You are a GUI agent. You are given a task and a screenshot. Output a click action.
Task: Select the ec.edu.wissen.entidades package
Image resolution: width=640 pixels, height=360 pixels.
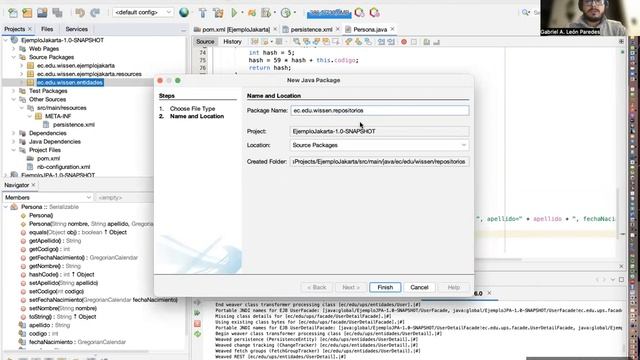(x=70, y=82)
